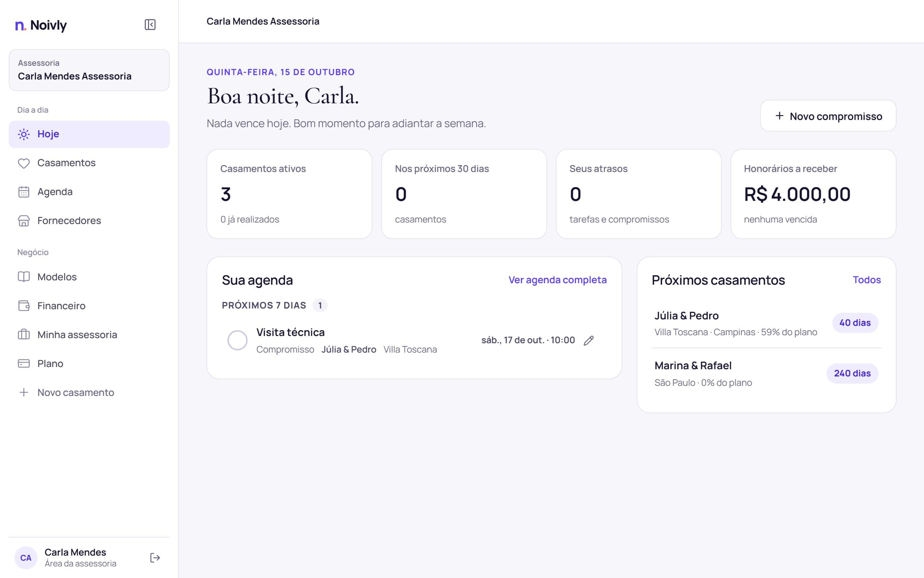The width and height of the screenshot is (924, 578).
Task: Open the Honorários a receber card
Action: pos(813,194)
